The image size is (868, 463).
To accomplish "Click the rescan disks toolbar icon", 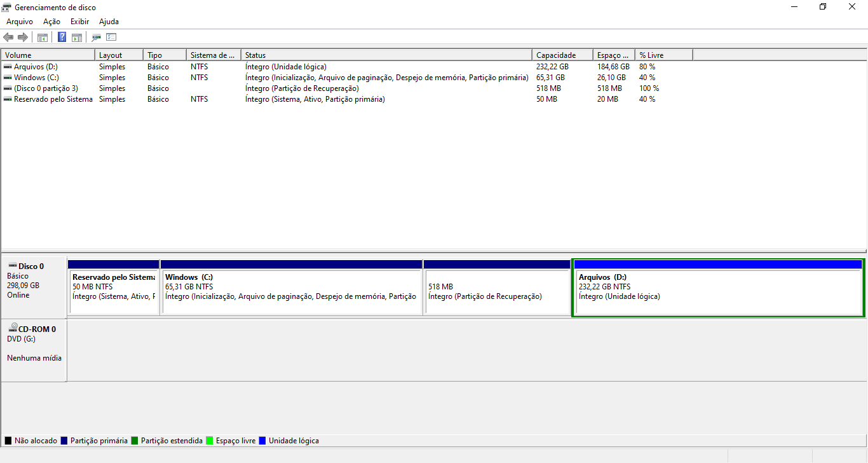I will [97, 38].
